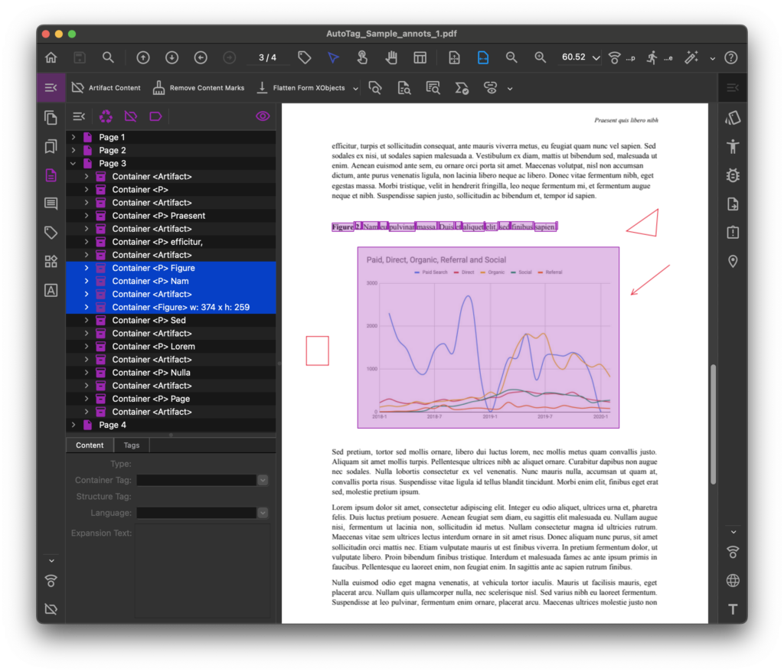Open the pages panel in left sidebar

point(51,118)
